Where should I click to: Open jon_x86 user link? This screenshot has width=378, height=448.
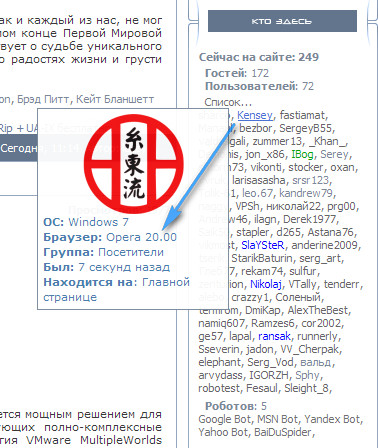(x=265, y=154)
